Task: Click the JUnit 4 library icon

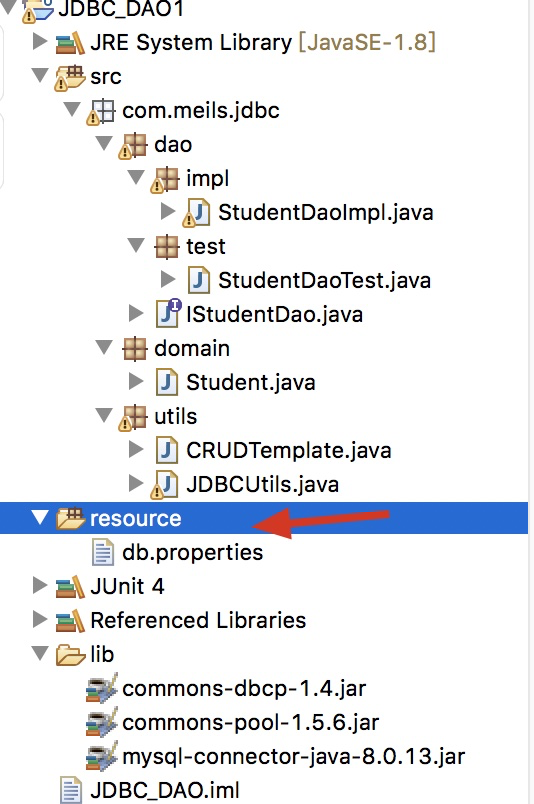Action: pyautogui.click(x=70, y=587)
